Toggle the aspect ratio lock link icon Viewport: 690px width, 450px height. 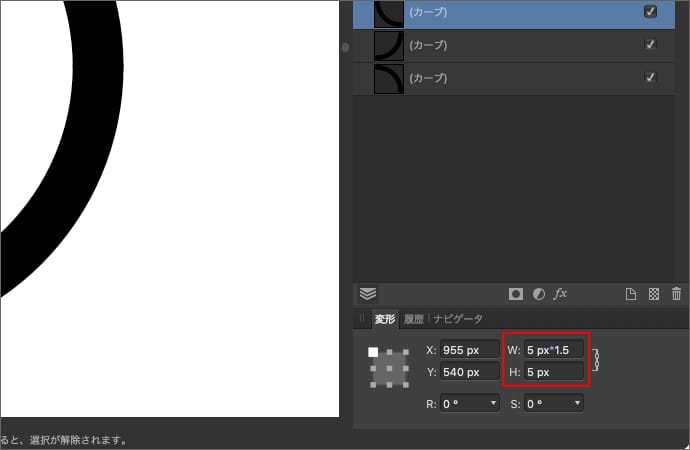(x=596, y=360)
